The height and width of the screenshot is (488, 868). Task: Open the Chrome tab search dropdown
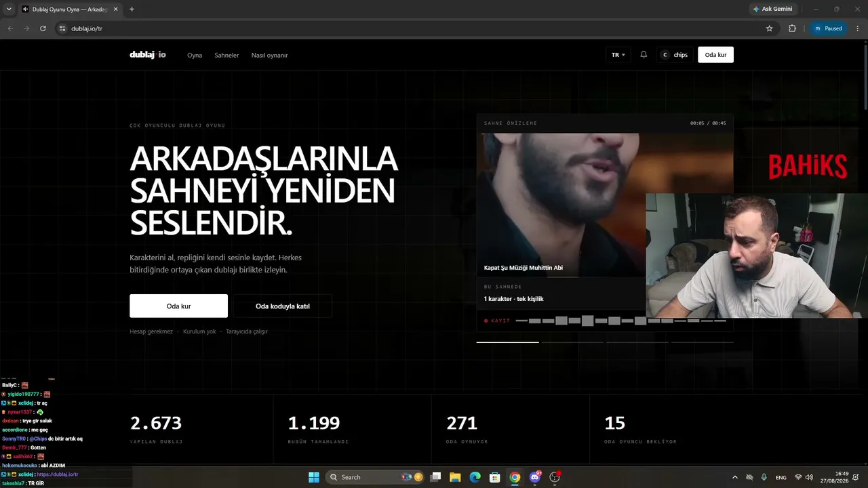7,9
